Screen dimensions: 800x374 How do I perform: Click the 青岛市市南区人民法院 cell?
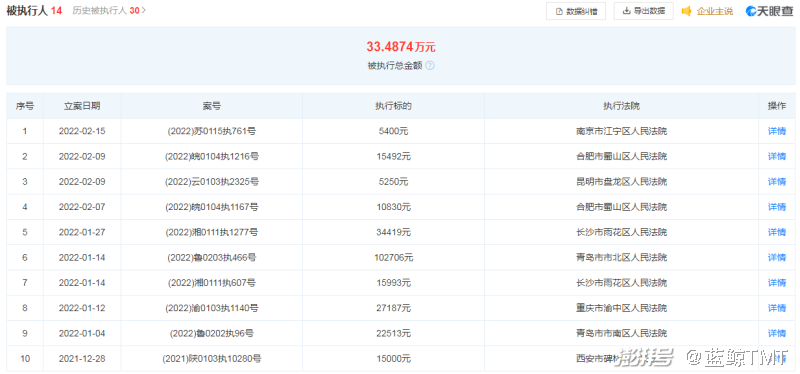pos(621,333)
